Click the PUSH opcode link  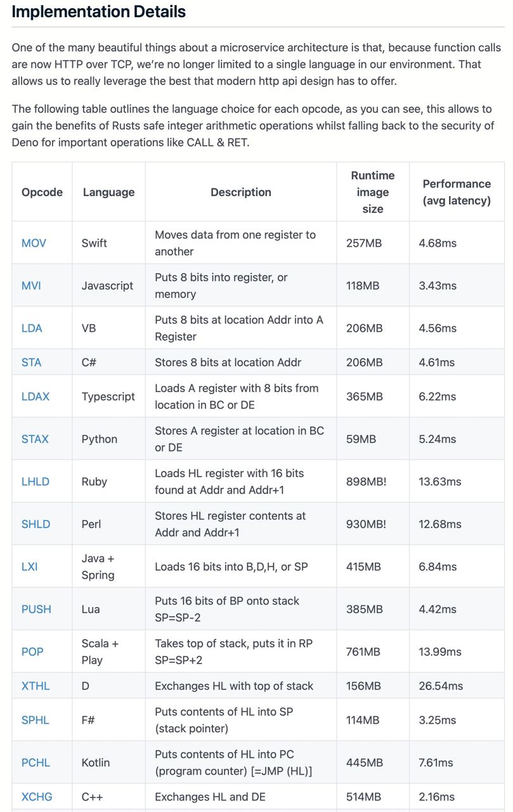(x=36, y=609)
